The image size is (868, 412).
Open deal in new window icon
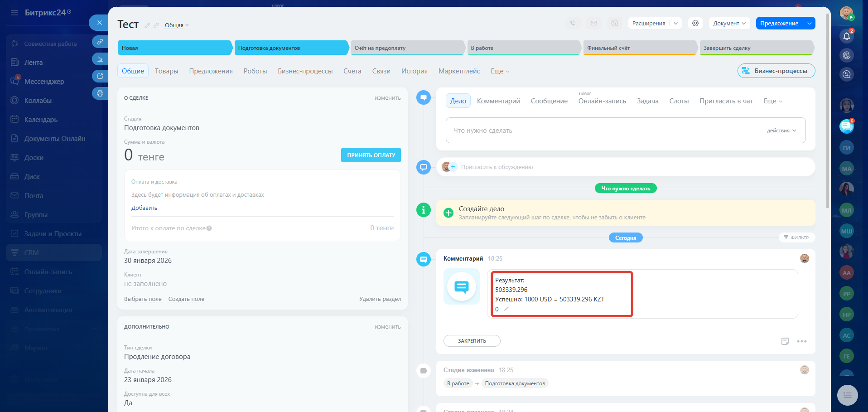coord(100,76)
